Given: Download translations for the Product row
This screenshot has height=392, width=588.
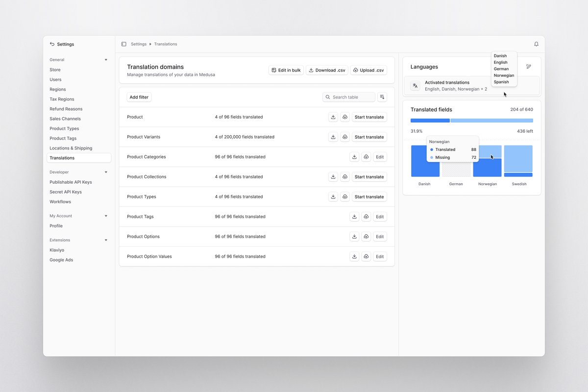Looking at the screenshot, I should 333,117.
